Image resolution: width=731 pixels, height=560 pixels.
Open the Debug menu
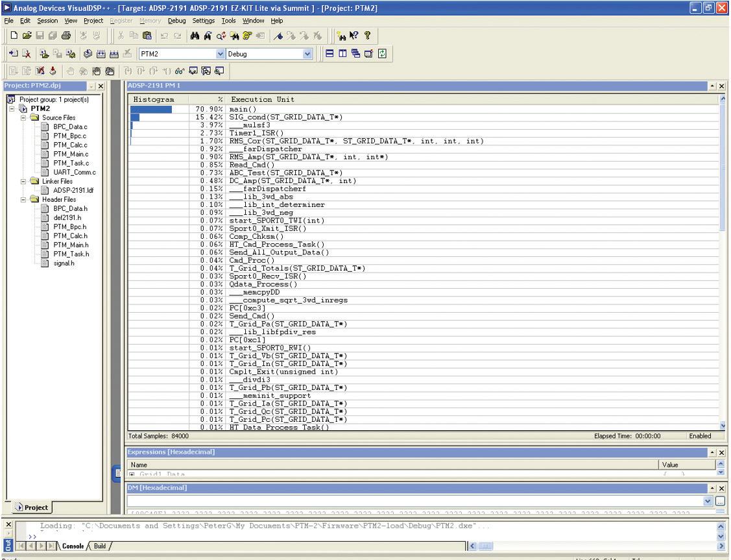click(x=176, y=21)
